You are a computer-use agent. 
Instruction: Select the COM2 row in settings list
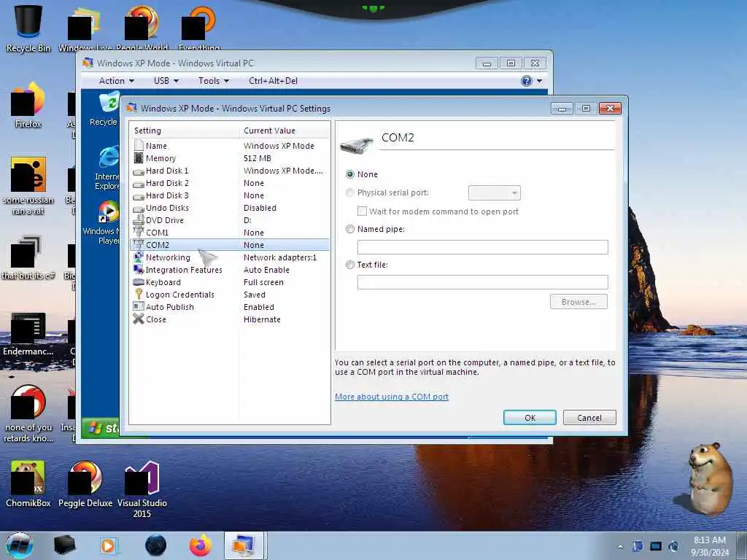click(230, 245)
